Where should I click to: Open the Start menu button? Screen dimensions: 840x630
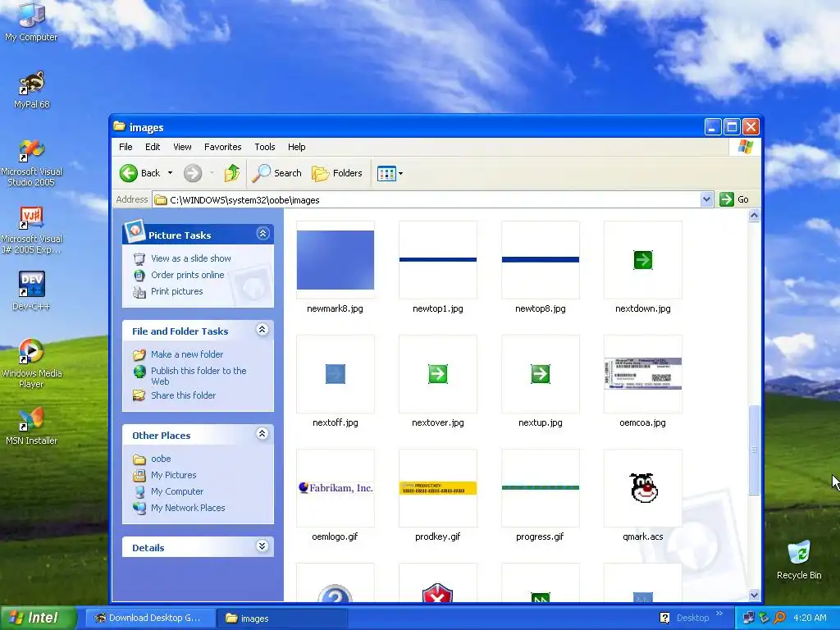point(38,618)
